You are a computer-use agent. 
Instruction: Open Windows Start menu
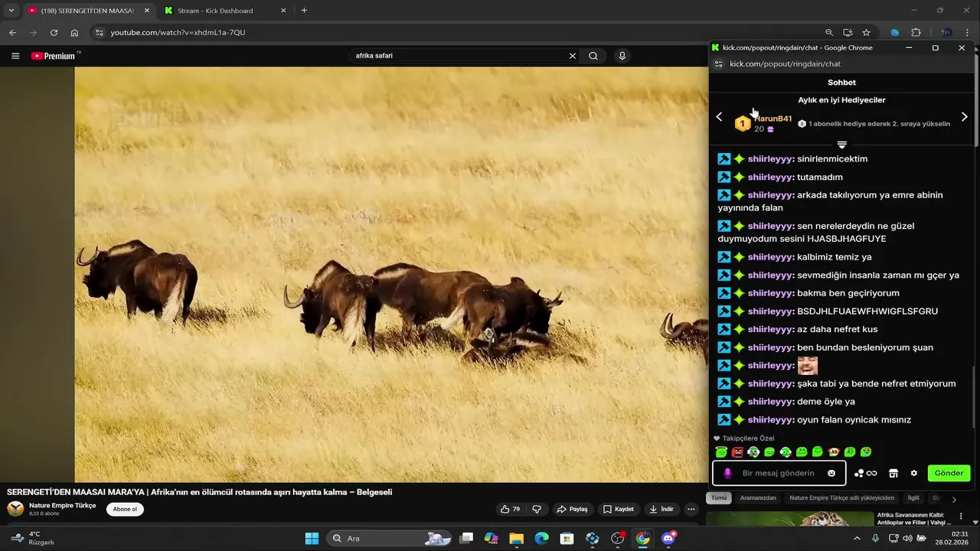click(312, 539)
